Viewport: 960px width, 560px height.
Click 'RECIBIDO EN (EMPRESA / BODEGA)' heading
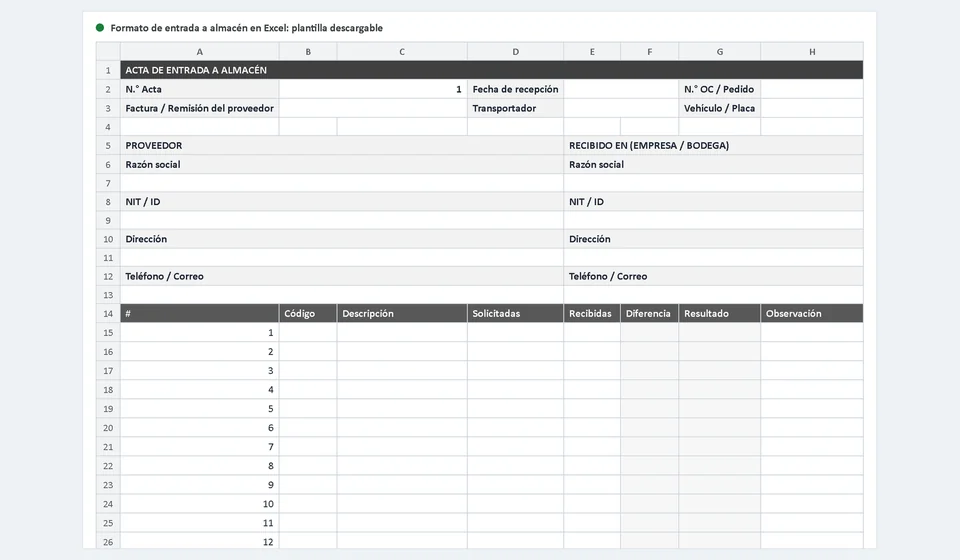(x=713, y=146)
